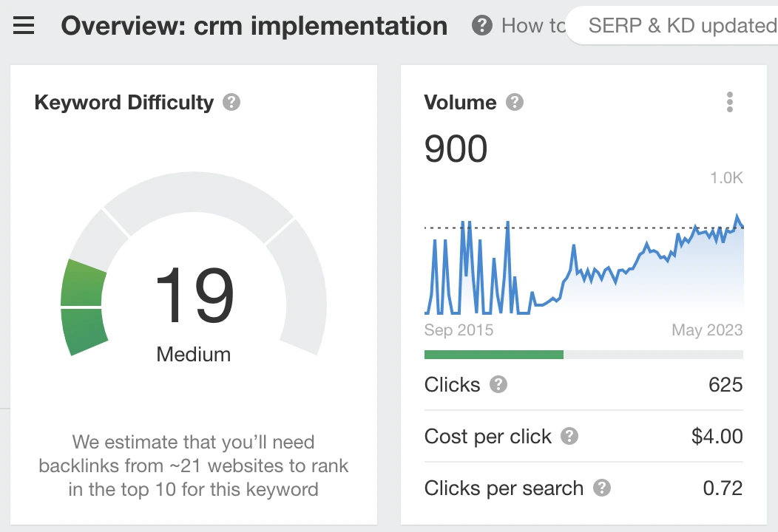The image size is (778, 532).
Task: Click the green segment of difficulty gauge
Action: [x=83, y=307]
